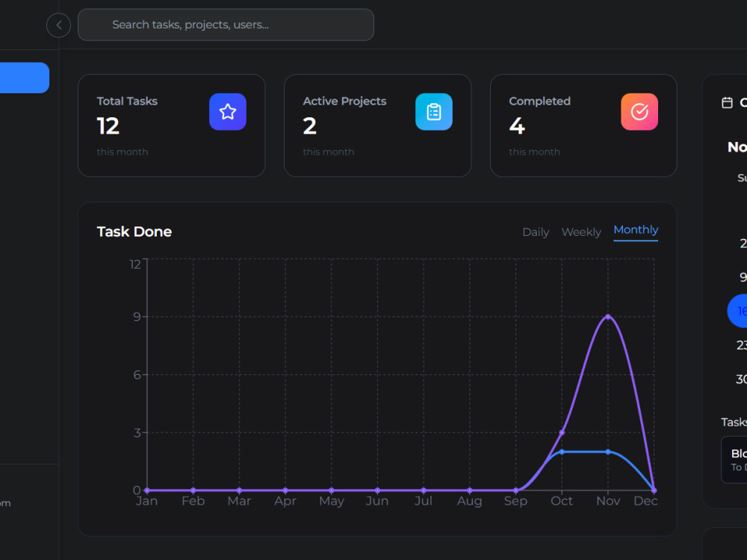
Task: Switch Task Done chart to Weekly
Action: (x=581, y=232)
